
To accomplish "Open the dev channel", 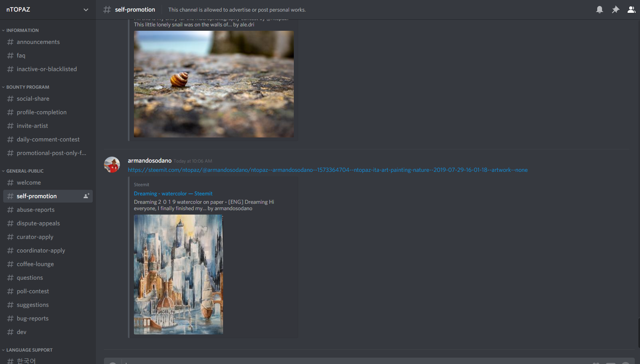I will click(48, 332).
